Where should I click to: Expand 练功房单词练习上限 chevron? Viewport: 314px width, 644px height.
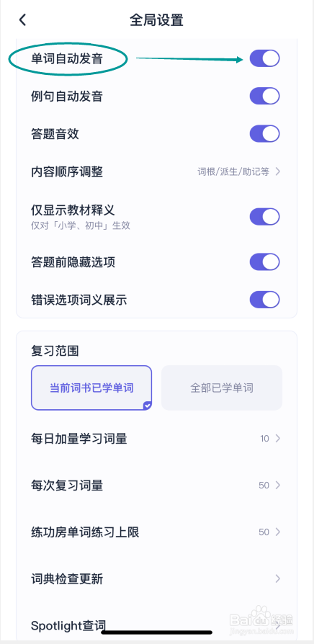278,532
